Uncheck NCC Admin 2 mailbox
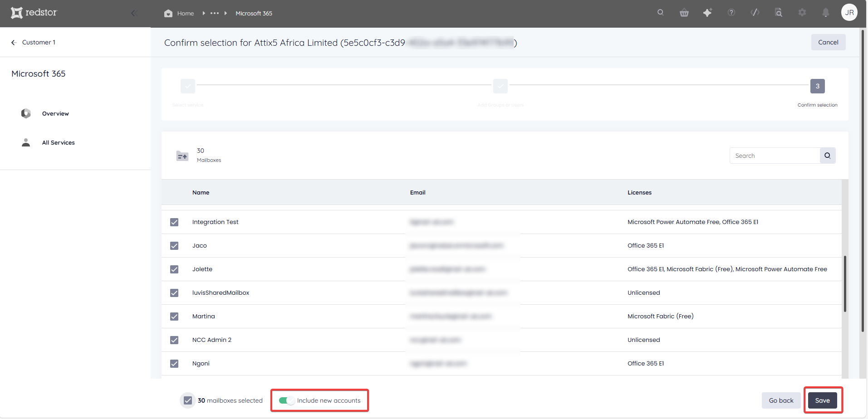This screenshot has width=868, height=419. tap(174, 340)
